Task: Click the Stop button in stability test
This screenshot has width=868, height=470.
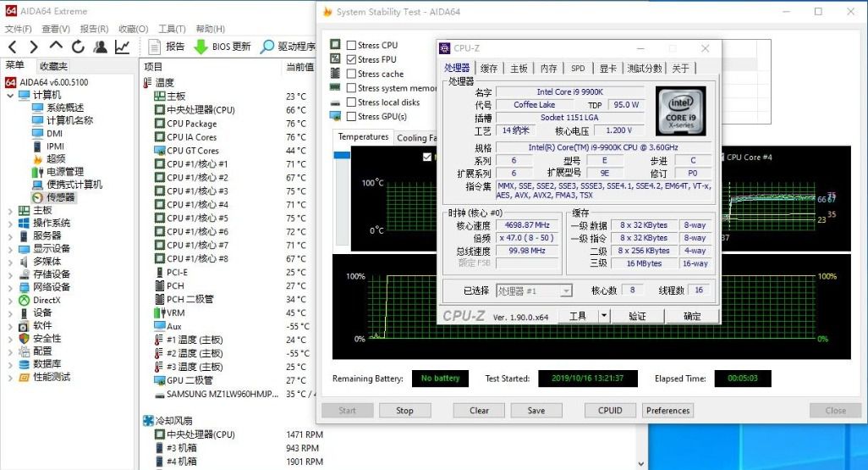Action: point(404,411)
